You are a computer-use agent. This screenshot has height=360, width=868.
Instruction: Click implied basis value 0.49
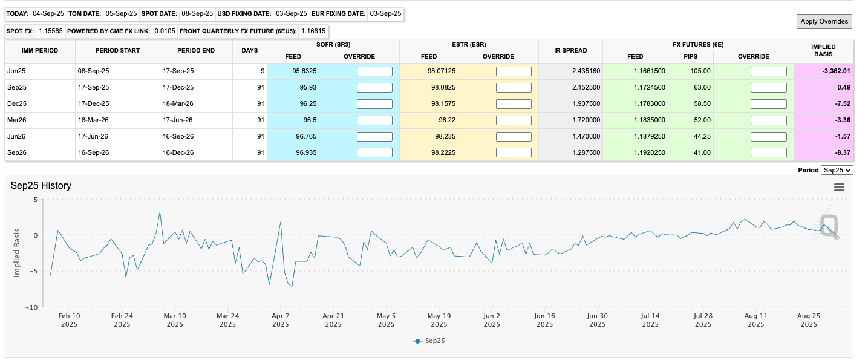[844, 88]
